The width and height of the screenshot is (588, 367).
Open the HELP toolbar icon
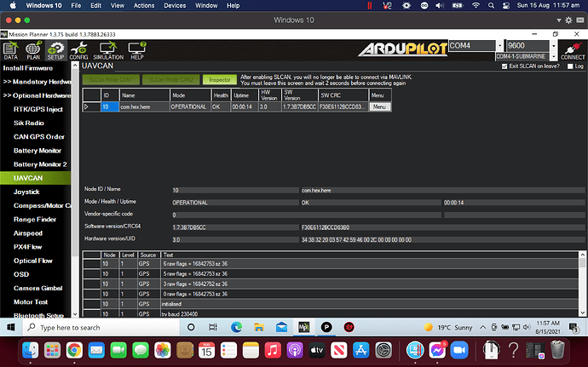[137, 50]
